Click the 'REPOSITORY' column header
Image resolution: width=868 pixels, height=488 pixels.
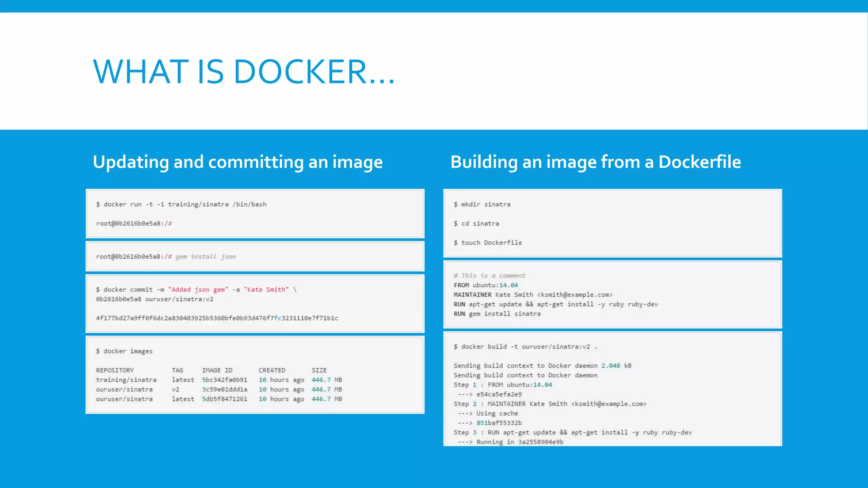[115, 370]
